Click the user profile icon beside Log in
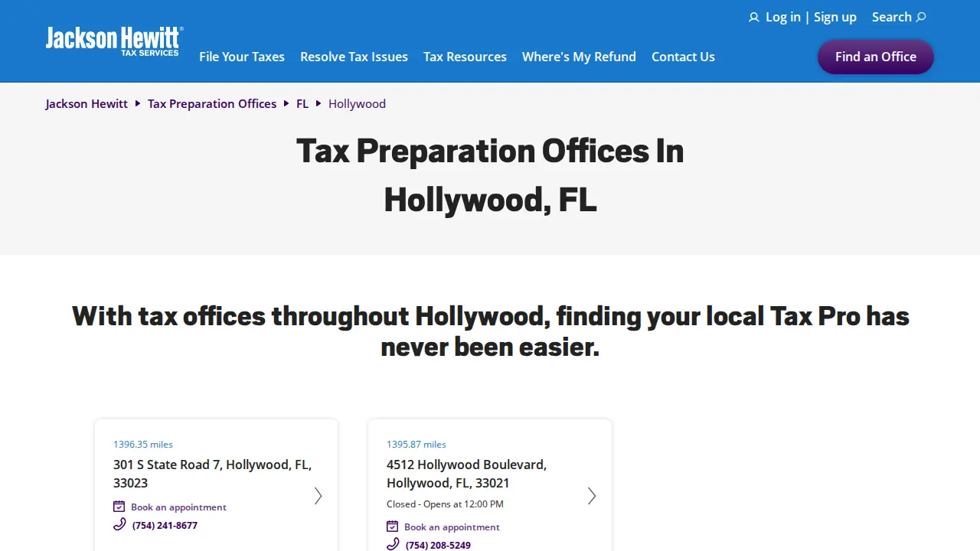 tap(754, 18)
